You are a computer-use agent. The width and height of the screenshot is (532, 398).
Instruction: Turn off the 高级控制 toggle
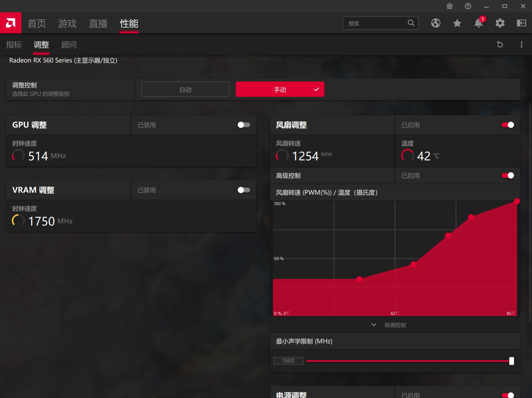click(508, 175)
